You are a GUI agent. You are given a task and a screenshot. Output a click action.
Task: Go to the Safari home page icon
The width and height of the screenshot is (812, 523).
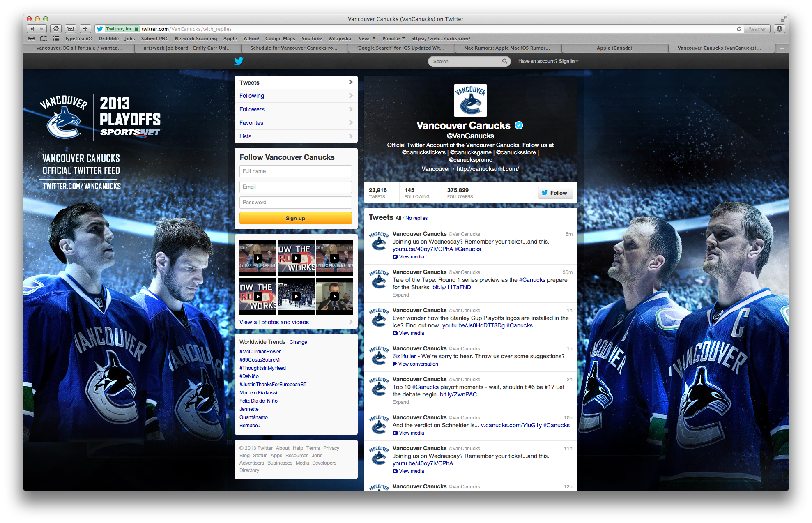pos(56,29)
